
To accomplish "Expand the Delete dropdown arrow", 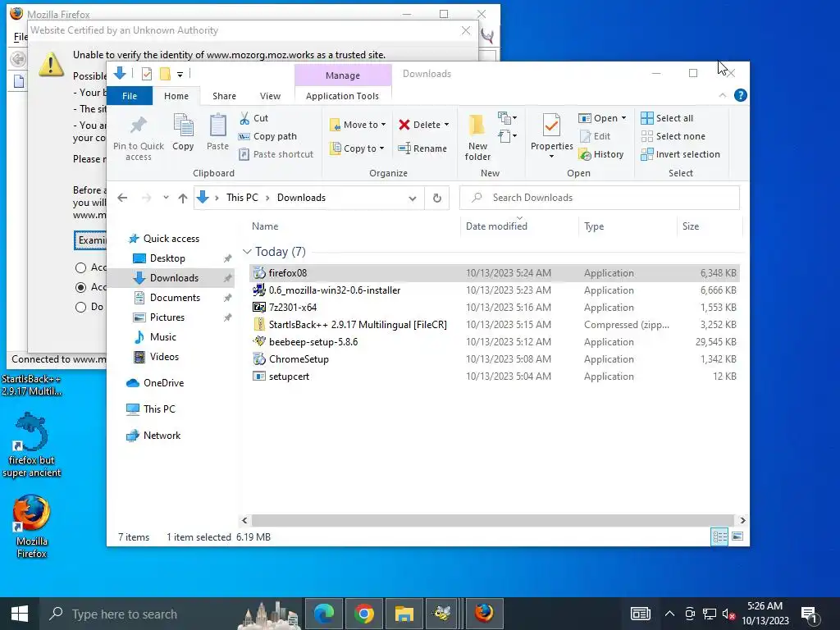I will (x=446, y=125).
